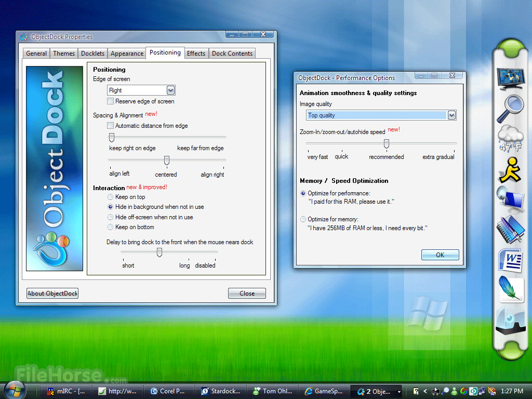
Task: Click the distance from edge slider handle
Action: (x=112, y=137)
